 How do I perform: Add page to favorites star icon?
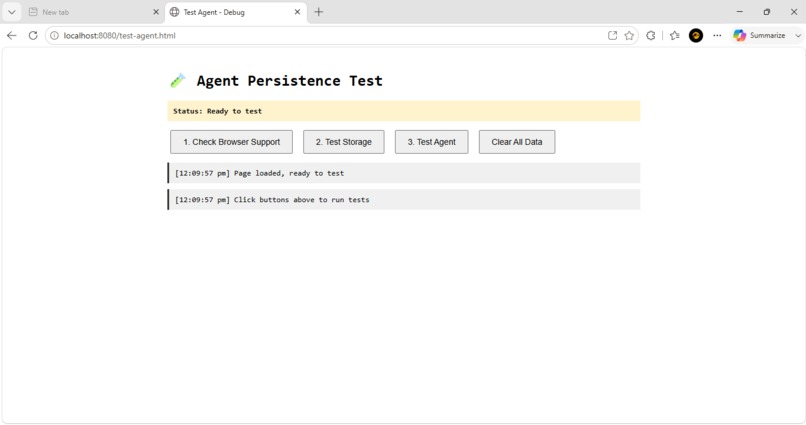tap(629, 35)
